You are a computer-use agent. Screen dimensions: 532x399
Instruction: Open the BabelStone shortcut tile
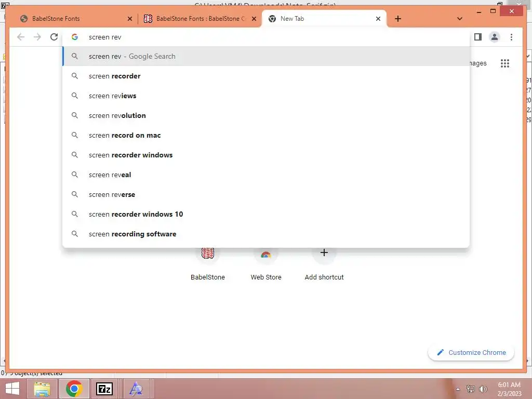(208, 264)
